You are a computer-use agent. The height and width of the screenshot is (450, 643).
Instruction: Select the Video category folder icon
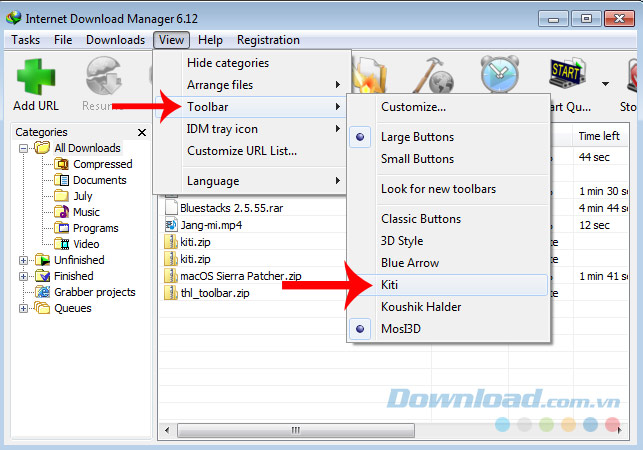[62, 244]
